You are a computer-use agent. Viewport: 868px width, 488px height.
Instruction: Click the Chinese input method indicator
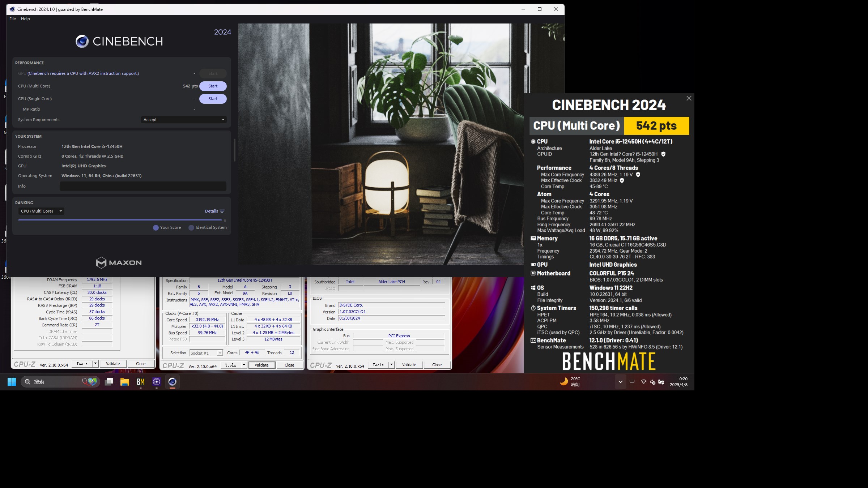click(632, 382)
